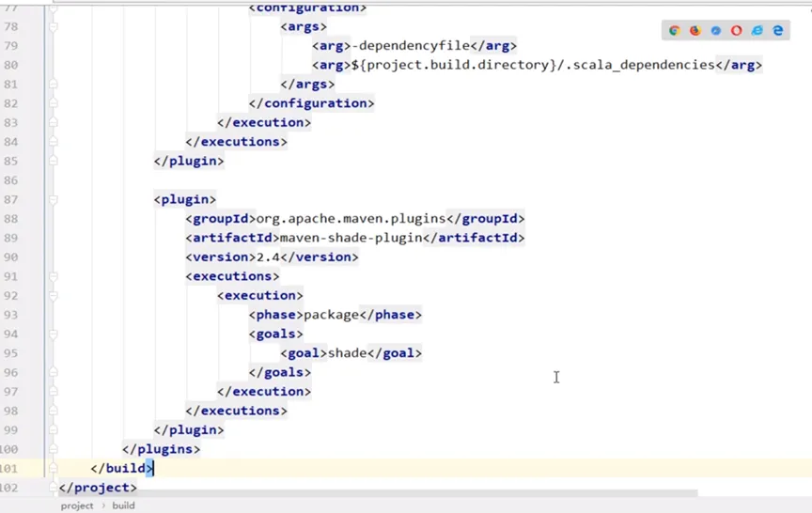Toggle fold marker at closing goals line 96
Viewport: 812px width, 513px height.
[54, 372]
